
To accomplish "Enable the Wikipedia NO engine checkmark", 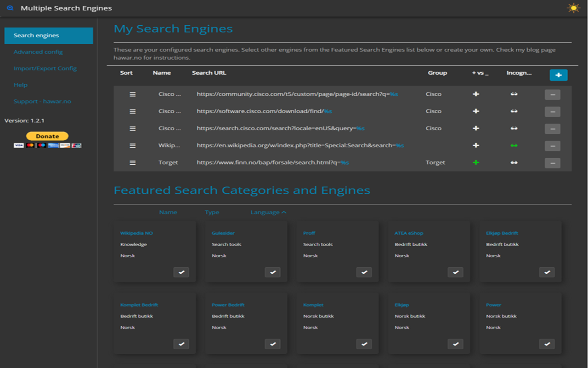I will click(181, 272).
